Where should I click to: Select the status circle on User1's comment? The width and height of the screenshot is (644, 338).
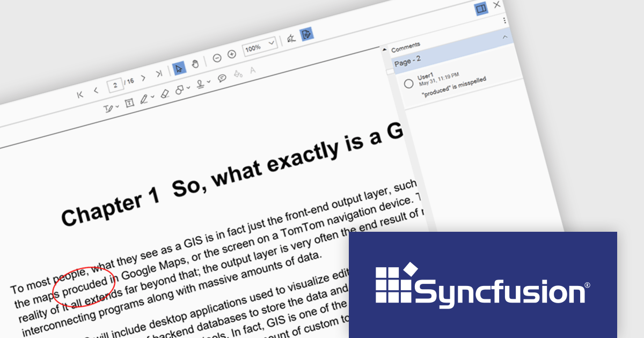[408, 83]
